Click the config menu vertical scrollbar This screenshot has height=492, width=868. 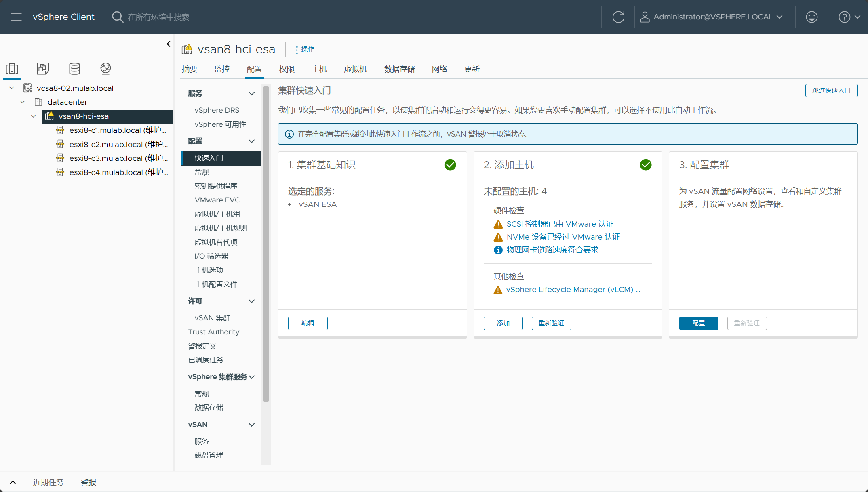(x=266, y=244)
